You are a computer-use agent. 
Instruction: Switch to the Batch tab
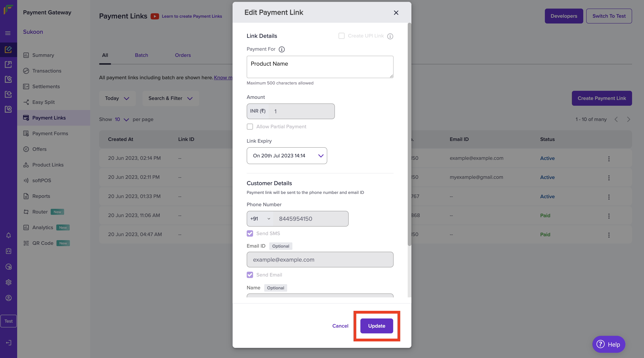[141, 55]
